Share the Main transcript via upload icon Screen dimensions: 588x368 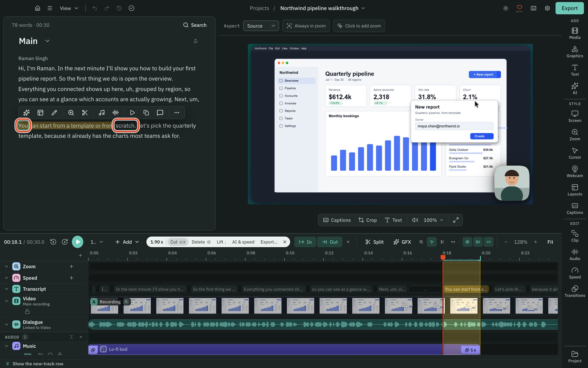196,41
